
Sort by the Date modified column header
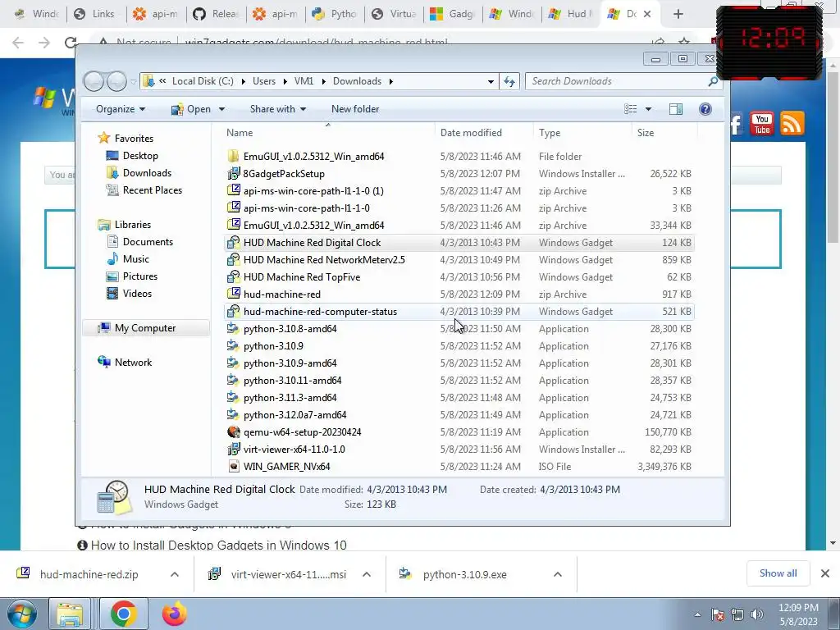(472, 133)
